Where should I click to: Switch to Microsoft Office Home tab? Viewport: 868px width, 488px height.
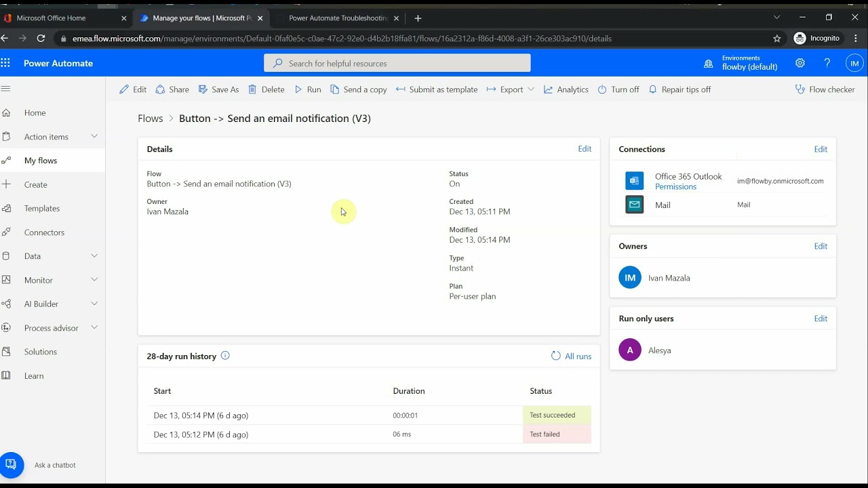click(x=66, y=18)
